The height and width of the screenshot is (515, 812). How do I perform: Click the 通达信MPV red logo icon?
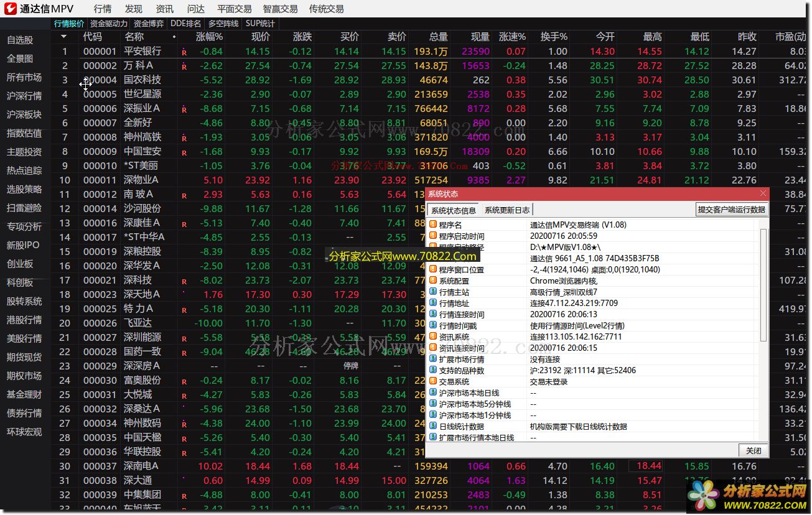(11, 9)
